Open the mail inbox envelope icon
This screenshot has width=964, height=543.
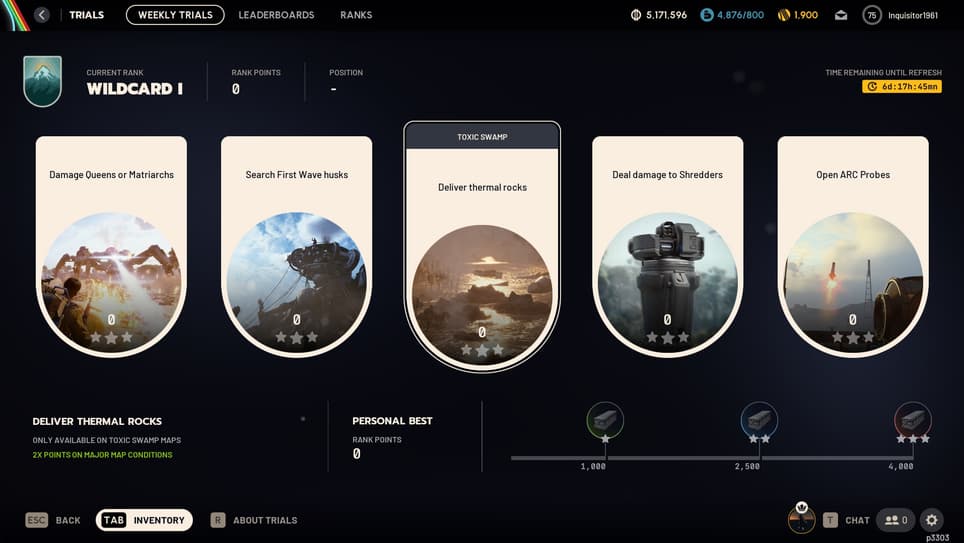[840, 15]
